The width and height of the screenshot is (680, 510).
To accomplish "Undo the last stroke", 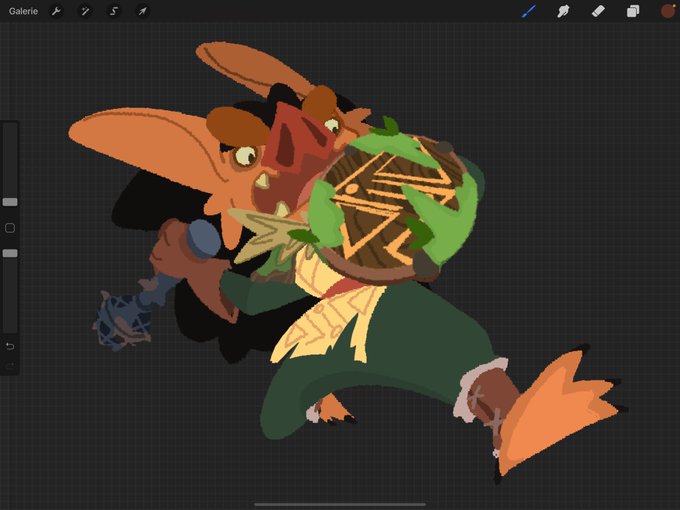I will [x=10, y=346].
